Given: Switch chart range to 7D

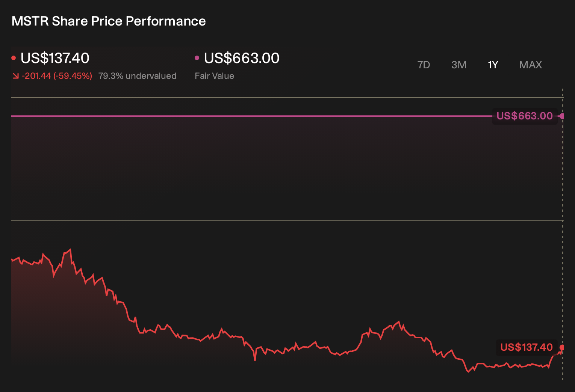Looking at the screenshot, I should click(424, 65).
